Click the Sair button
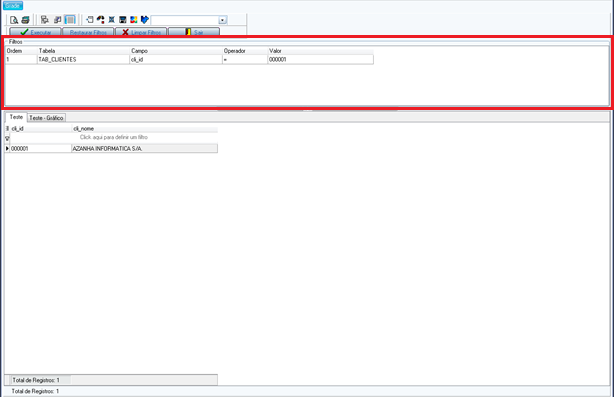 [194, 32]
